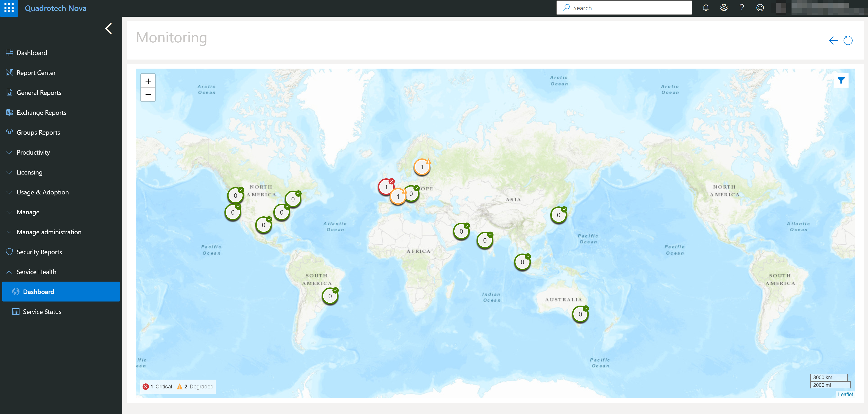The height and width of the screenshot is (414, 868).
Task: Open the help question mark icon
Action: click(x=742, y=8)
